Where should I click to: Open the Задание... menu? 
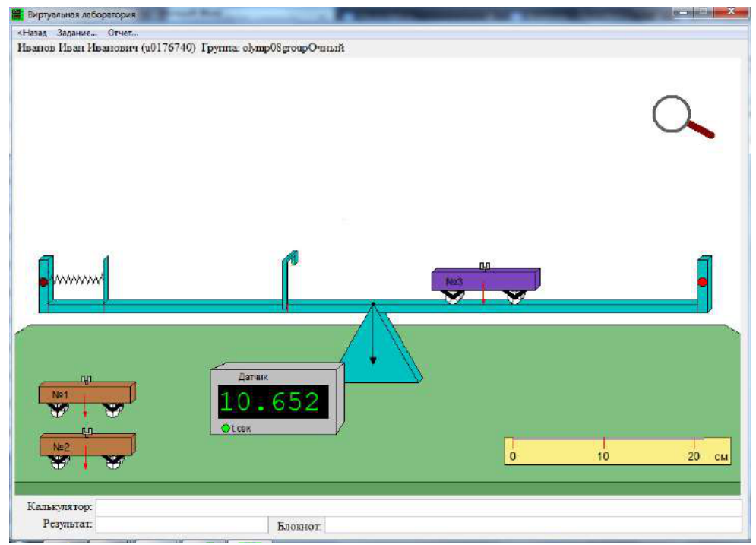point(77,33)
